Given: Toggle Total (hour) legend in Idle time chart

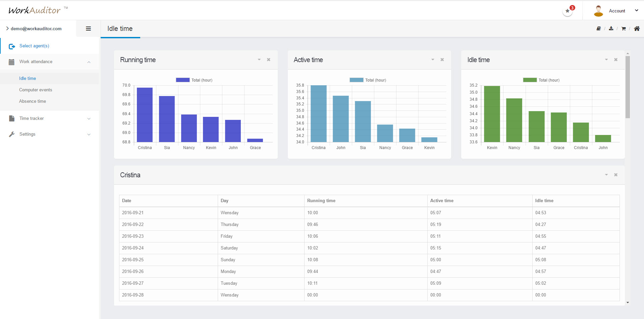Looking at the screenshot, I should pyautogui.click(x=541, y=80).
